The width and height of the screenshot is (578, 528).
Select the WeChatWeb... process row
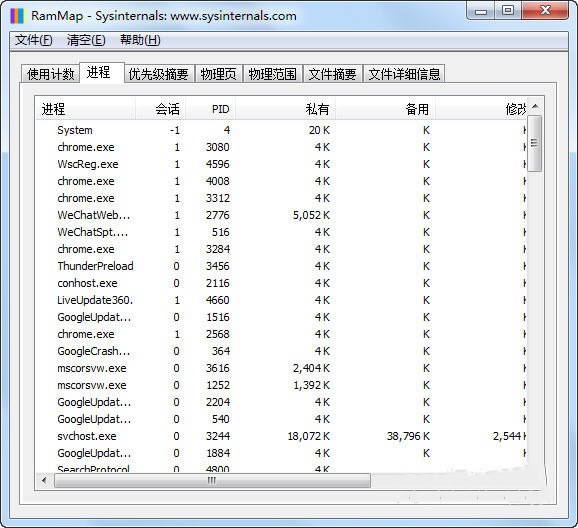click(x=282, y=215)
